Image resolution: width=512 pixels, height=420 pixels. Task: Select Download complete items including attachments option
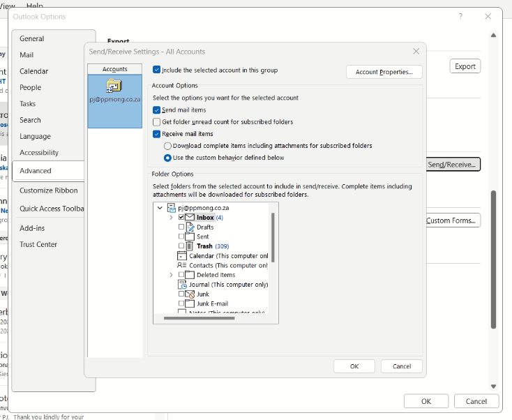167,146
